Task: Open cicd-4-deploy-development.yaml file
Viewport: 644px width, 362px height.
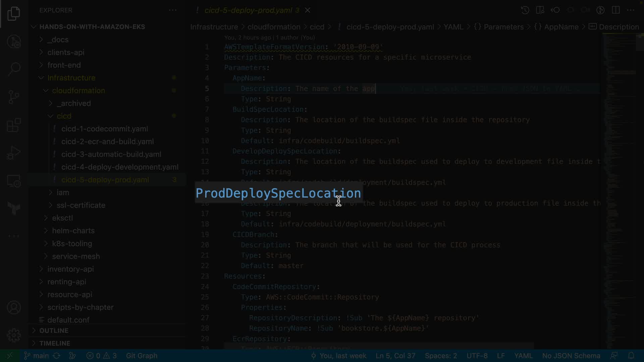Action: [x=120, y=167]
